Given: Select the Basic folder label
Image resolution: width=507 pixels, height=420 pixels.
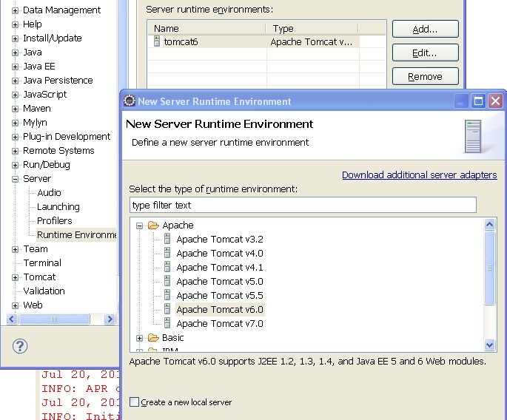Looking at the screenshot, I should tap(173, 338).
